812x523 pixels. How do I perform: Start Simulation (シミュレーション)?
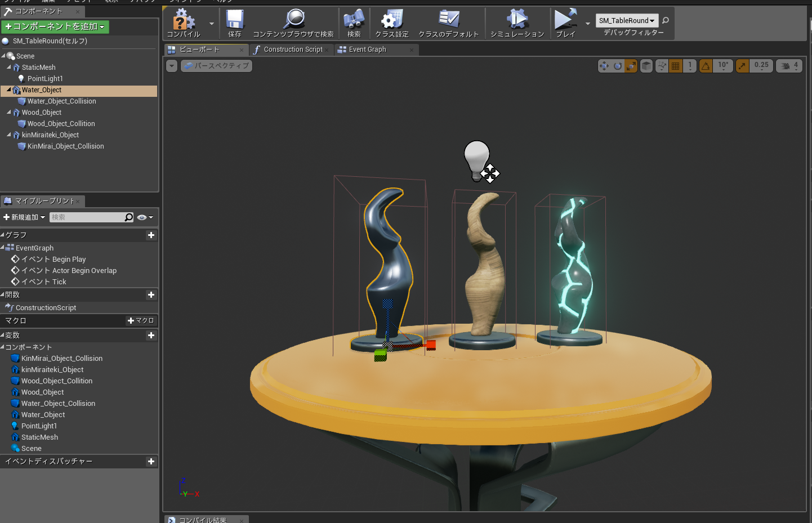point(517,20)
